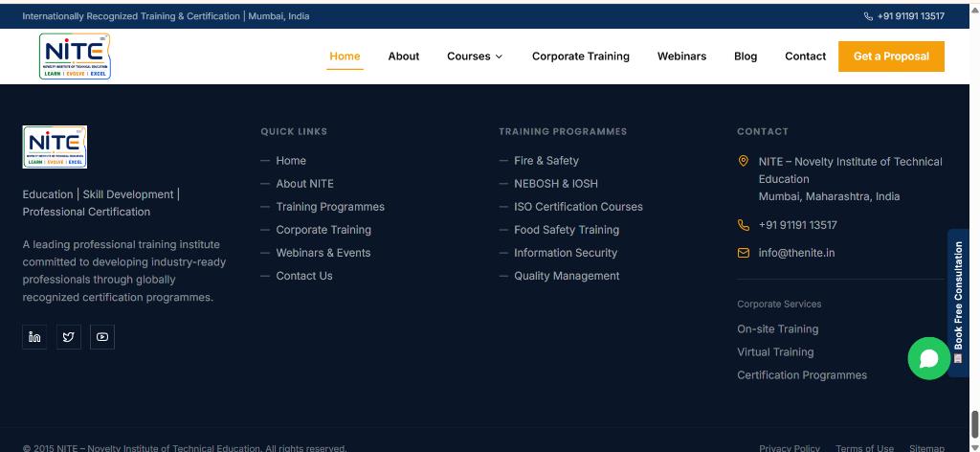
Task: Click the orange phone icon in Contact
Action: point(743,225)
